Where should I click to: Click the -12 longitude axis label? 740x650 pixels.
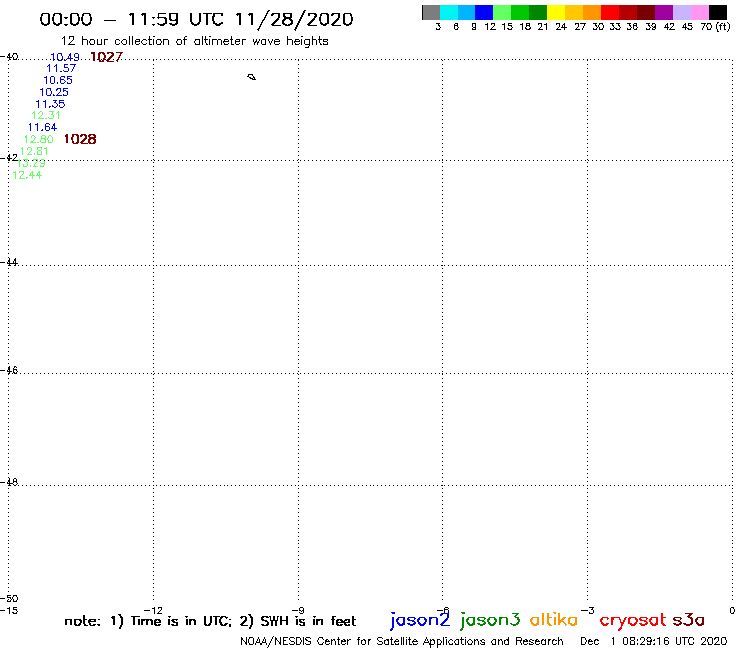click(153, 610)
